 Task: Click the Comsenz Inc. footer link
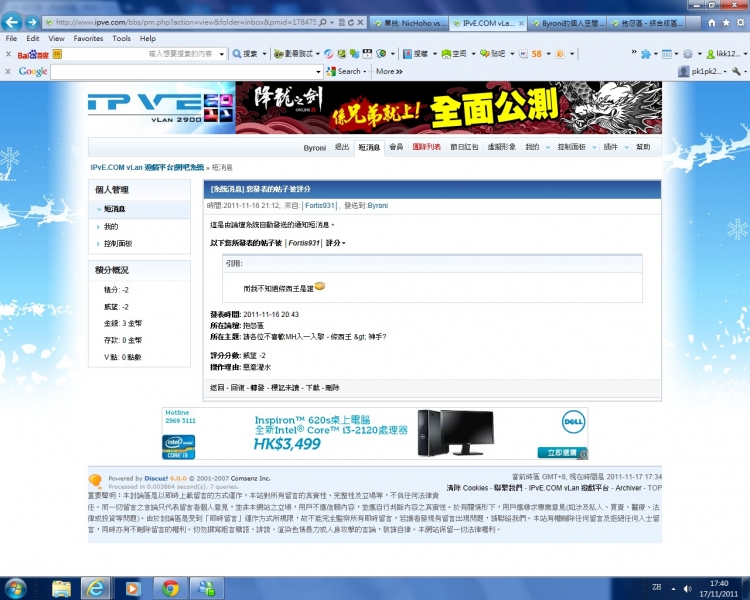click(250, 478)
